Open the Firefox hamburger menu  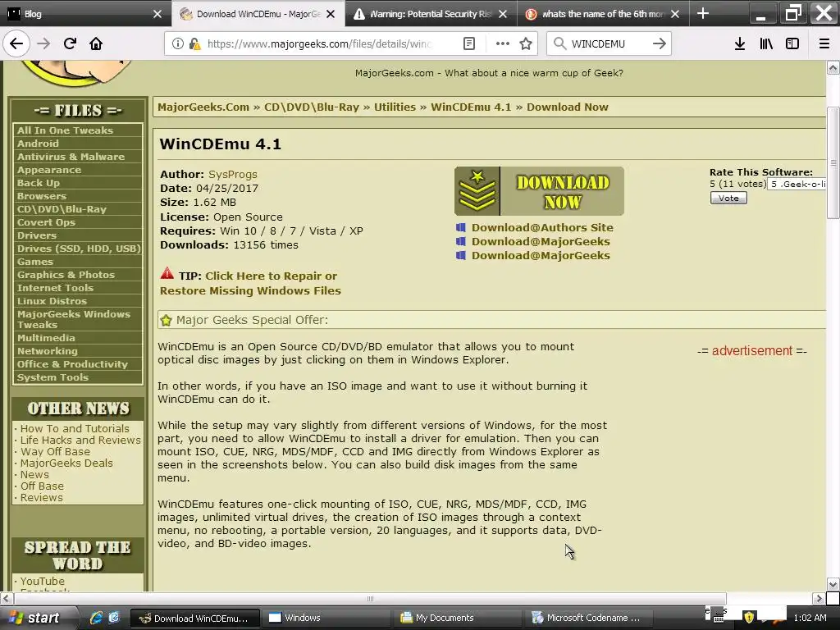click(x=824, y=43)
